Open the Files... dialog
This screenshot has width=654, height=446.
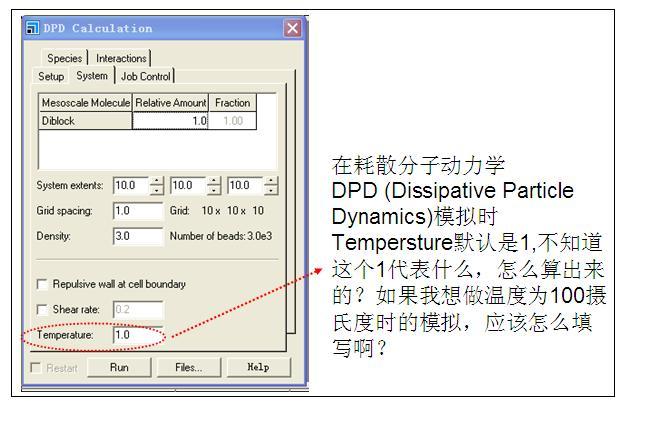tap(189, 368)
